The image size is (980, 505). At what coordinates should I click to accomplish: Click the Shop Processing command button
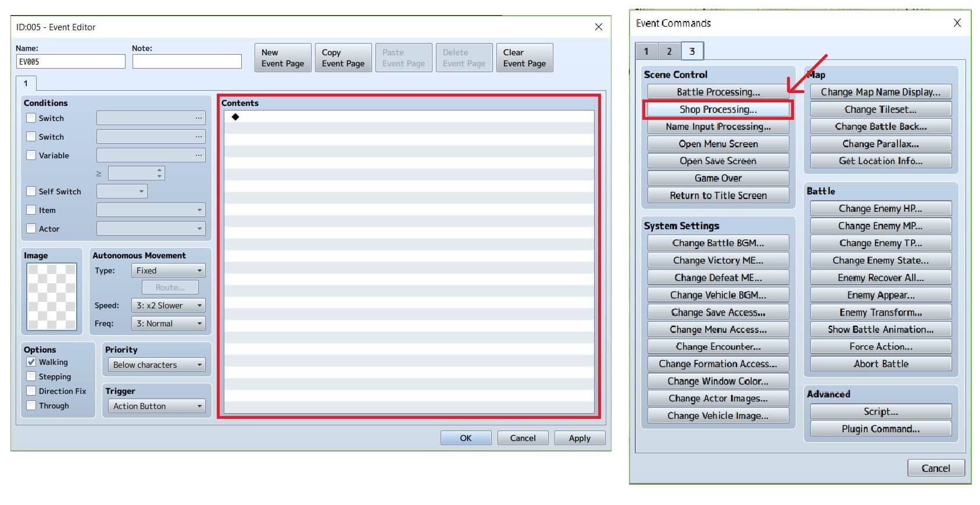pos(718,109)
